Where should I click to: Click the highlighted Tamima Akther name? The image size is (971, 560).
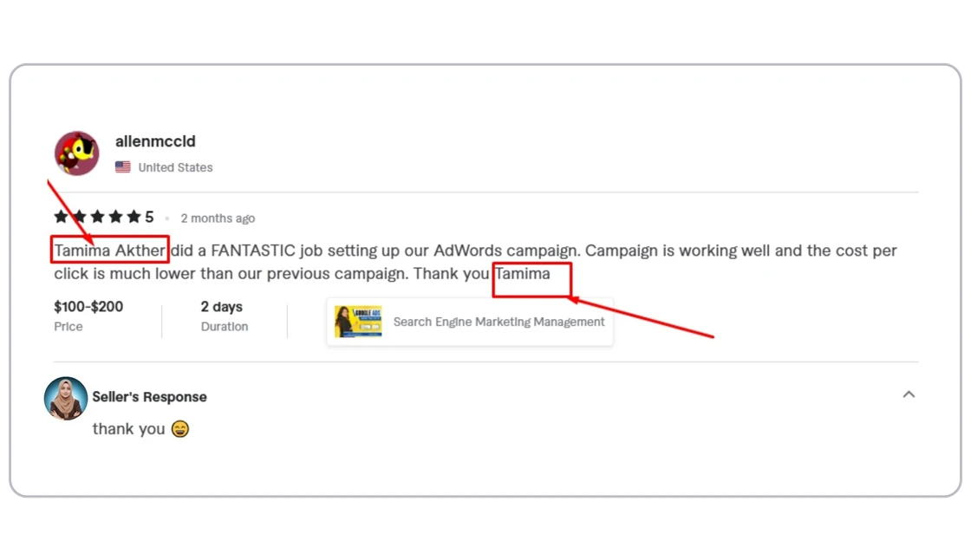click(x=109, y=251)
